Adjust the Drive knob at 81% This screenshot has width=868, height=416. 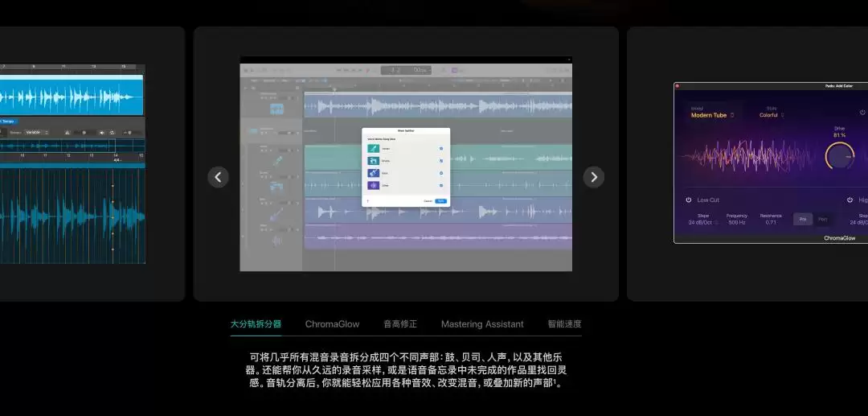pos(840,156)
